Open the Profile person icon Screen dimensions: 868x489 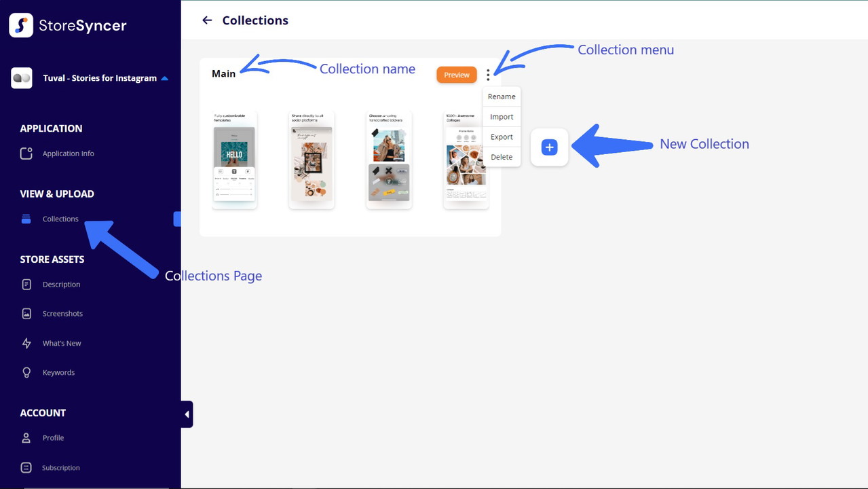click(26, 438)
